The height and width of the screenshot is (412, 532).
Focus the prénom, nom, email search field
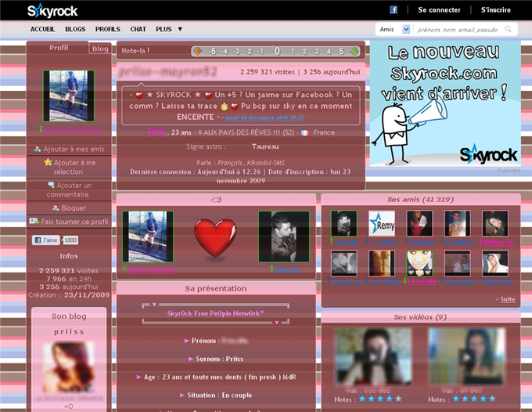[x=458, y=30]
